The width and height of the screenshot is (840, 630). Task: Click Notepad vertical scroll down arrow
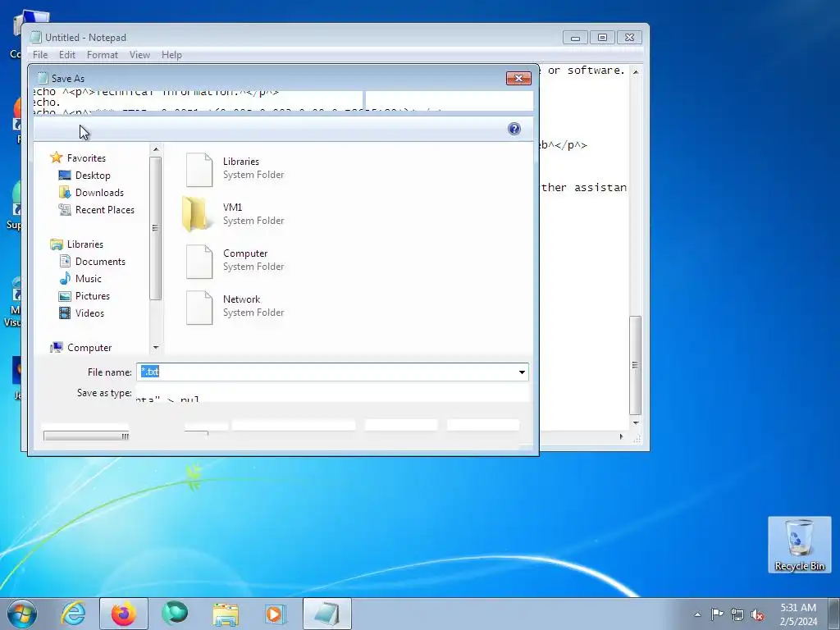click(x=636, y=423)
